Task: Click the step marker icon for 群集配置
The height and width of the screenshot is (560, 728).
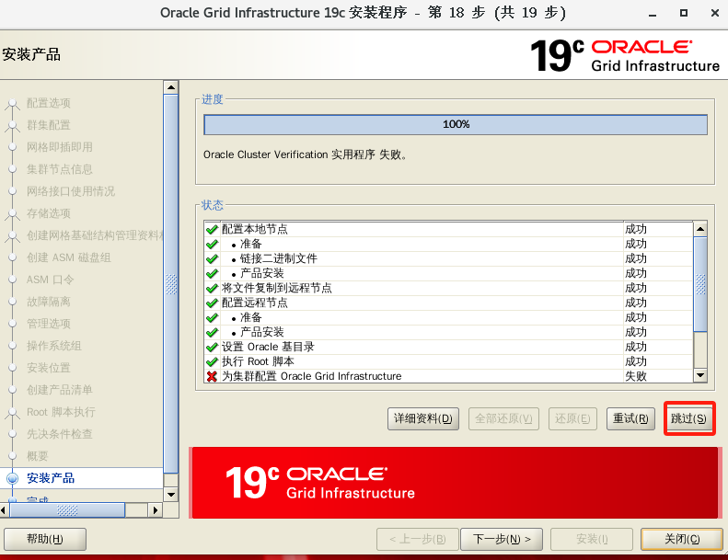Action: 13,126
